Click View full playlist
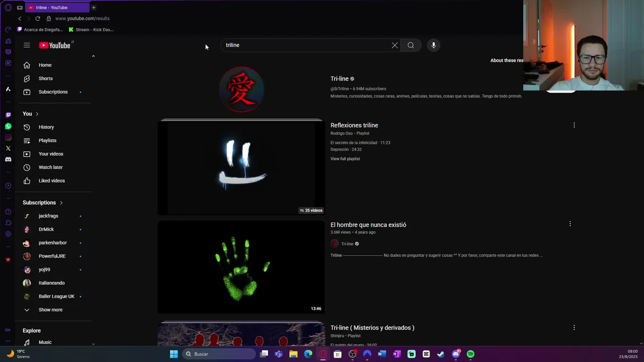This screenshot has height=362, width=644. (x=345, y=159)
